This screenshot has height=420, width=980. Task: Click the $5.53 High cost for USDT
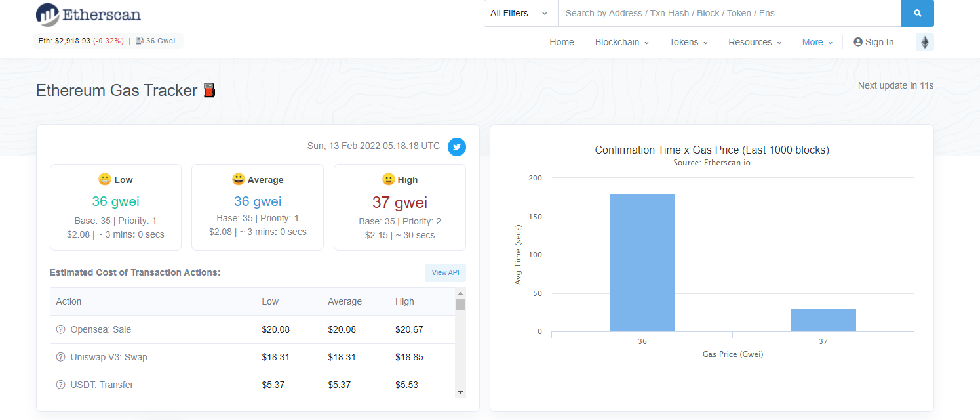[x=406, y=385]
